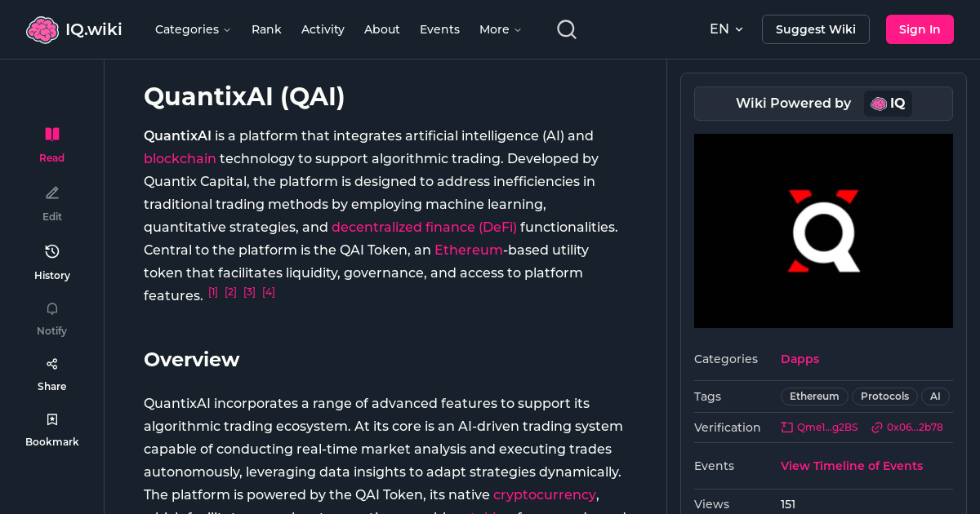Viewport: 980px width, 514px height.
Task: Click the IQ.wiki brain logo
Action: click(42, 29)
